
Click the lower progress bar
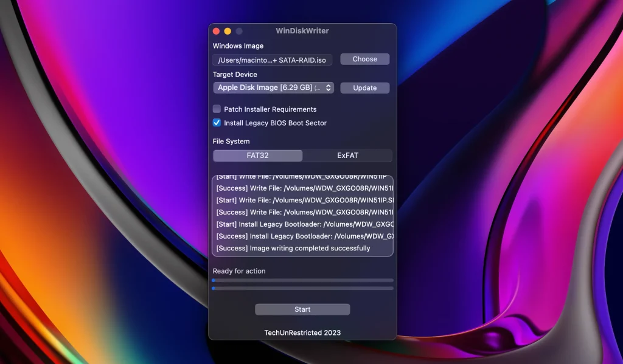click(x=302, y=289)
